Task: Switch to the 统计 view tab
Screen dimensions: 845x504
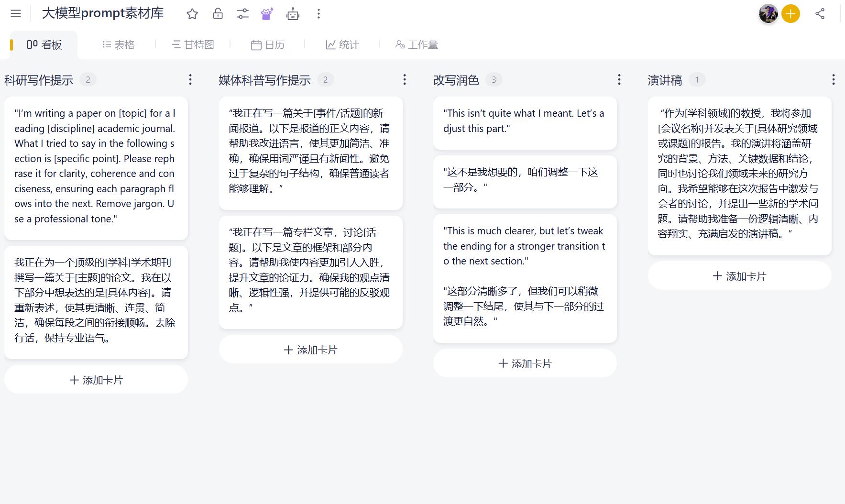Action: (x=341, y=44)
